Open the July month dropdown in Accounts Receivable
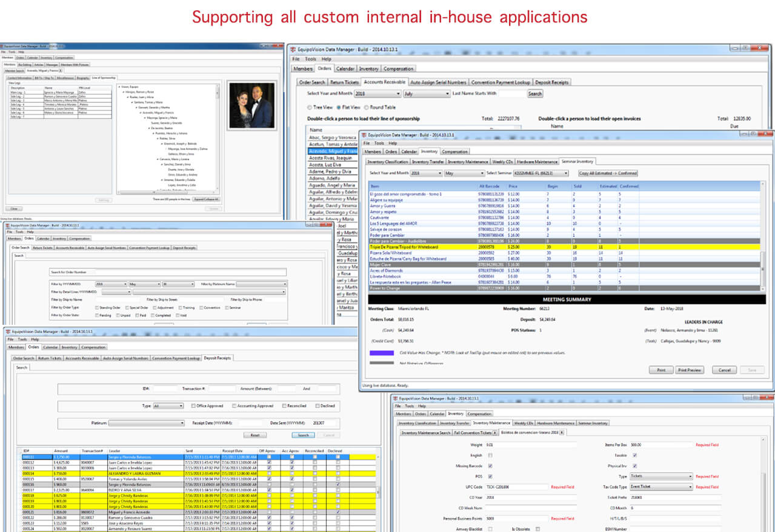Screen dimensions: 775x532 pyautogui.click(x=426, y=94)
